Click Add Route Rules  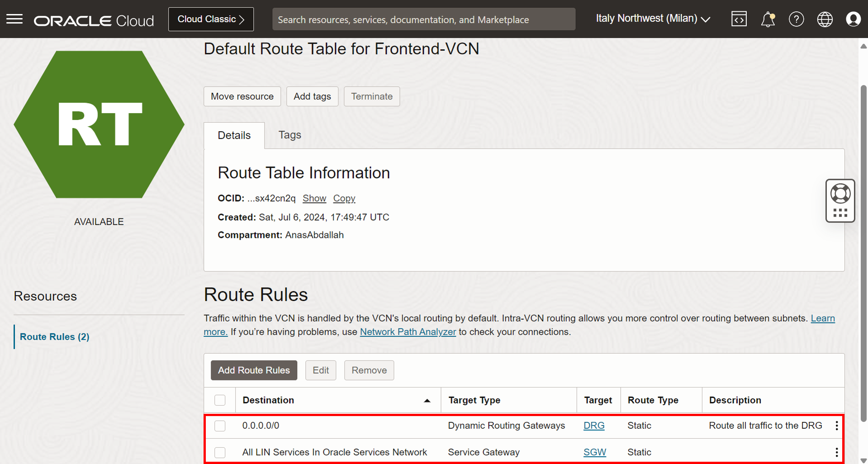pyautogui.click(x=254, y=370)
